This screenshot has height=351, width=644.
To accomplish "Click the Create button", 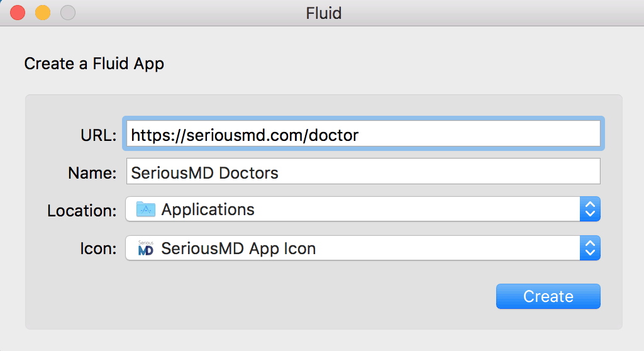I will tap(548, 296).
